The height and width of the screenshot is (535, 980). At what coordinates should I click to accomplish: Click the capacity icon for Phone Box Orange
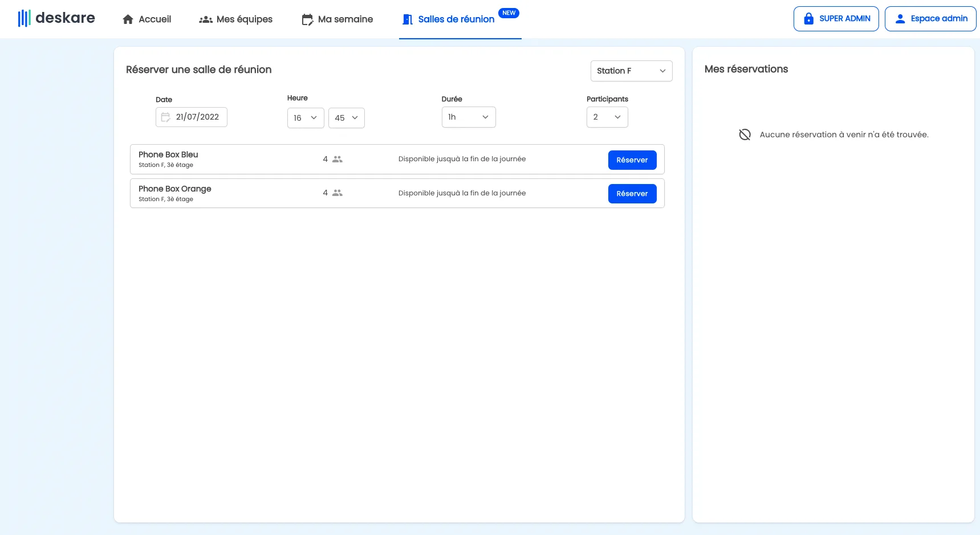tap(337, 193)
